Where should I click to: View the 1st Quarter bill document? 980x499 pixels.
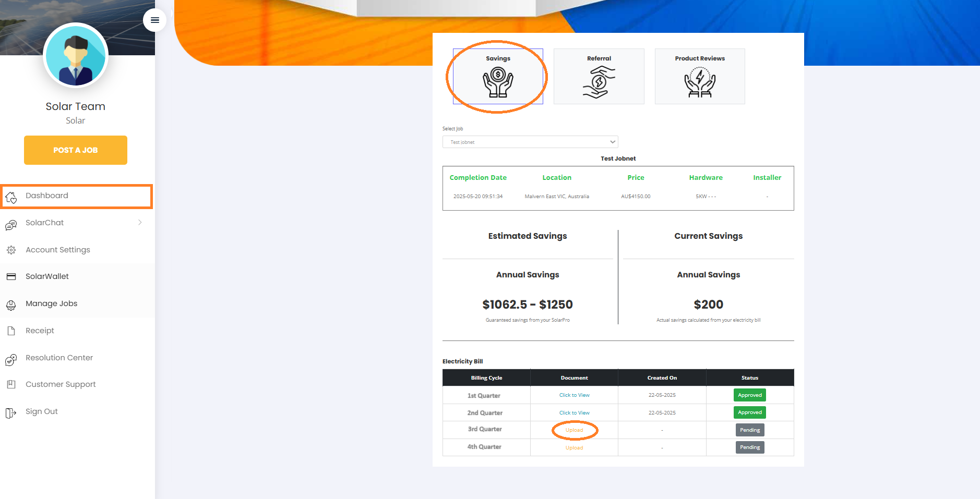(x=574, y=395)
